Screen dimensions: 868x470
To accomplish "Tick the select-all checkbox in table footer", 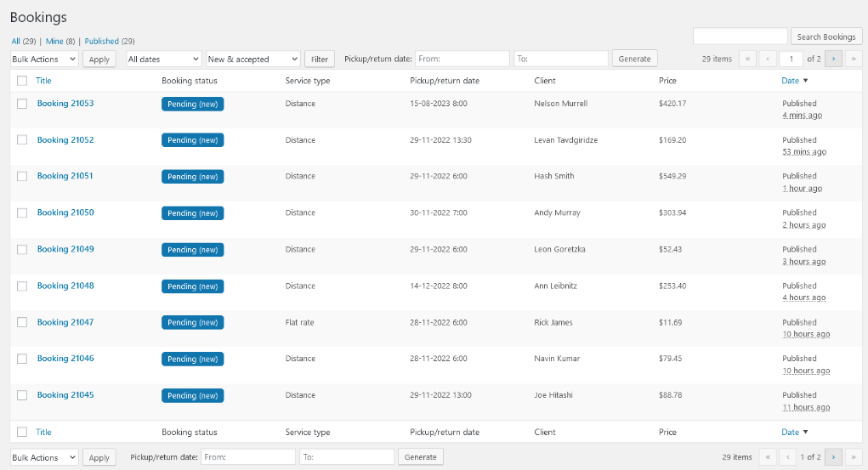I will 22,432.
